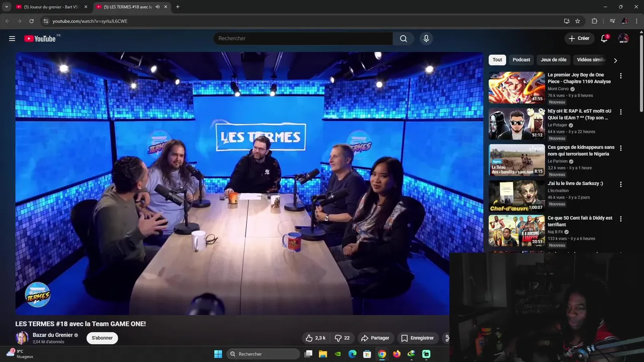The height and width of the screenshot is (362, 644).
Task: Open the Windows Start menu
Action: [218, 354]
